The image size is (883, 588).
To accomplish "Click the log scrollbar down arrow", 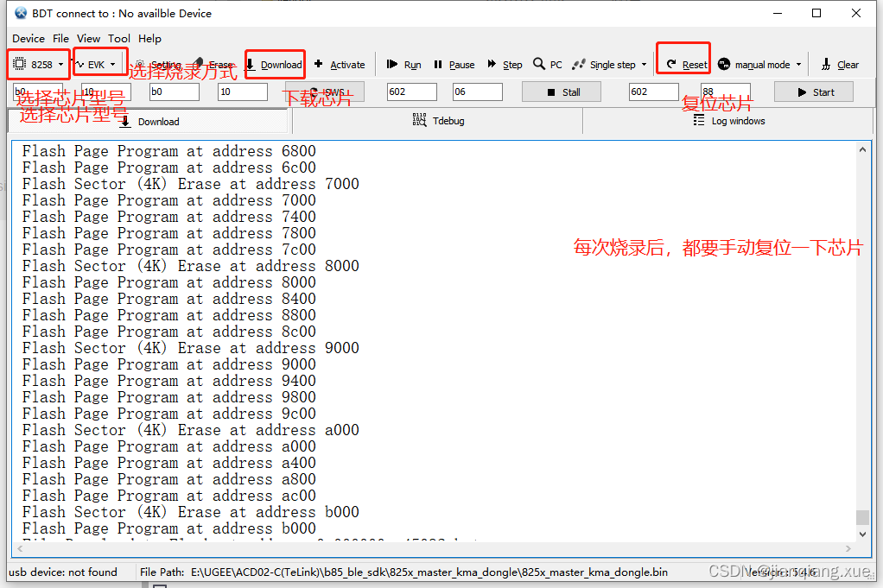I will click(862, 534).
